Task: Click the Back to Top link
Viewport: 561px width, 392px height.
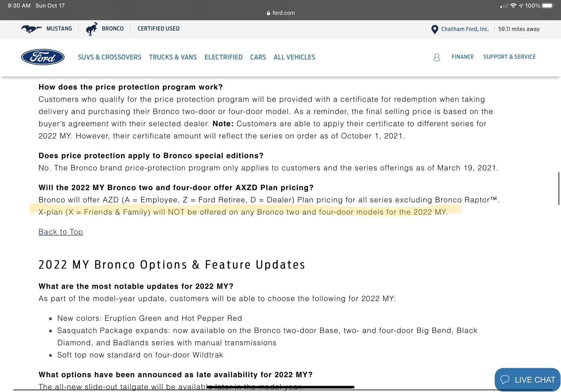Action: pos(61,232)
